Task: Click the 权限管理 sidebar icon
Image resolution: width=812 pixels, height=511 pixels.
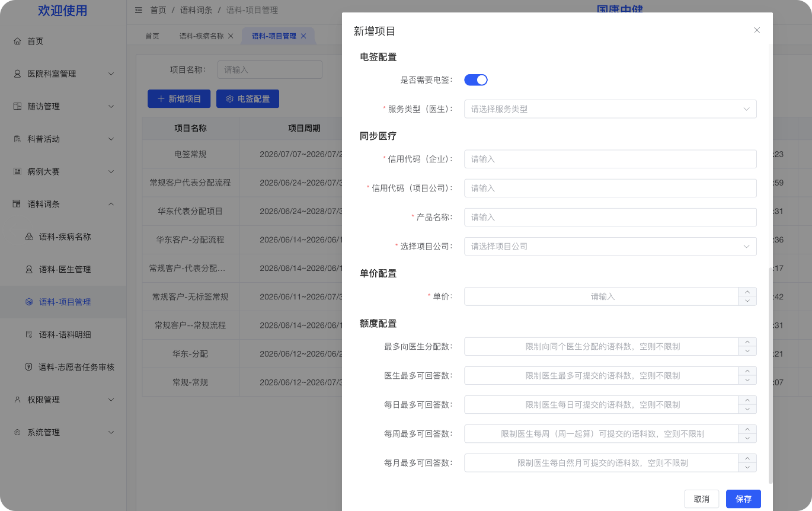Action: pos(17,400)
